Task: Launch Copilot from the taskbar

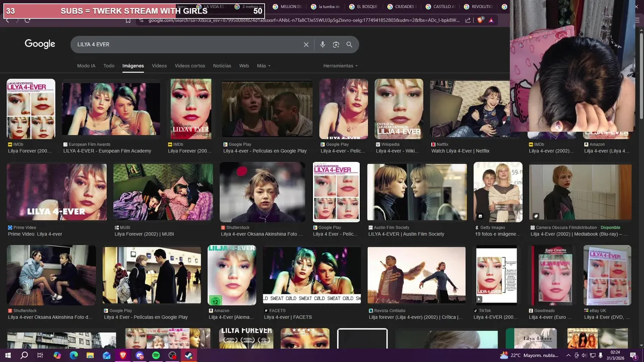Action: pos(57,355)
